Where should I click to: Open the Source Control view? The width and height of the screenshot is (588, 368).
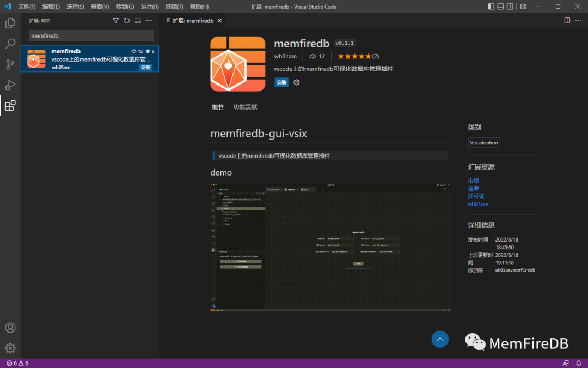click(10, 64)
